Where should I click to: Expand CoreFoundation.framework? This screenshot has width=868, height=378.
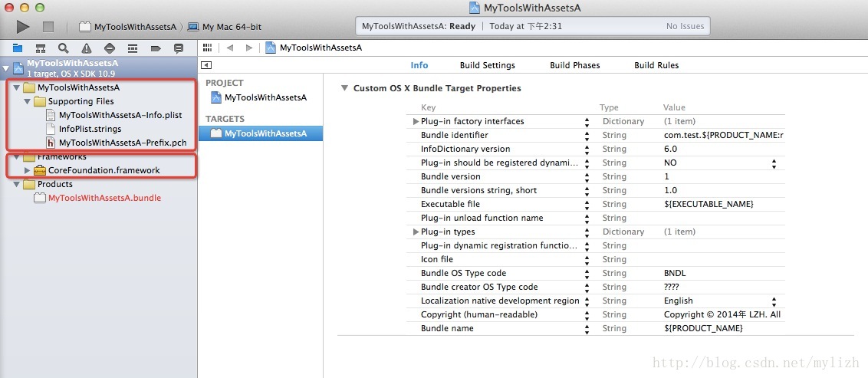click(x=28, y=170)
